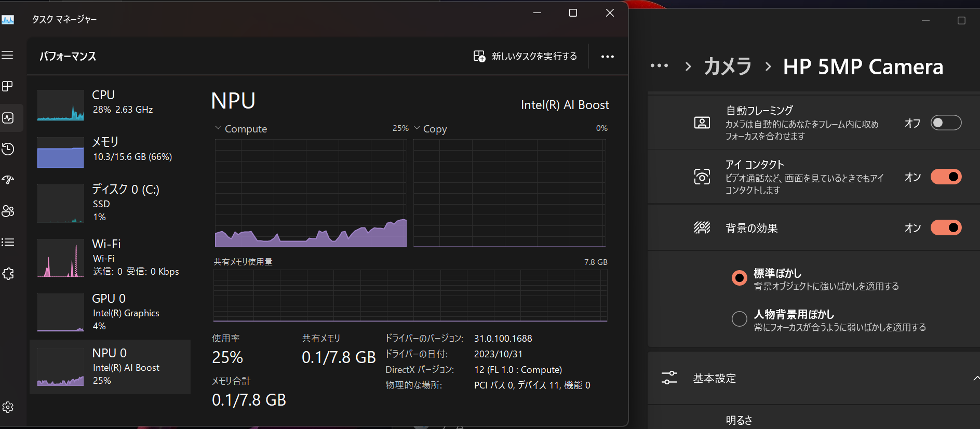Turn off the 背景の効果 toggle
980x429 pixels.
946,227
